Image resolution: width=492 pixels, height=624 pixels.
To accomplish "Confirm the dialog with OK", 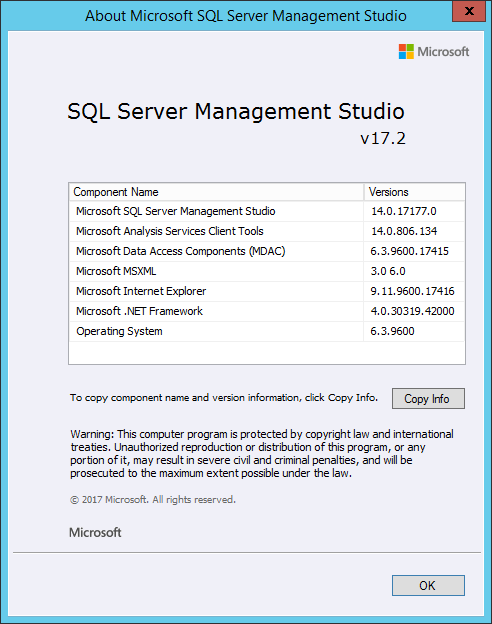I will pyautogui.click(x=428, y=585).
